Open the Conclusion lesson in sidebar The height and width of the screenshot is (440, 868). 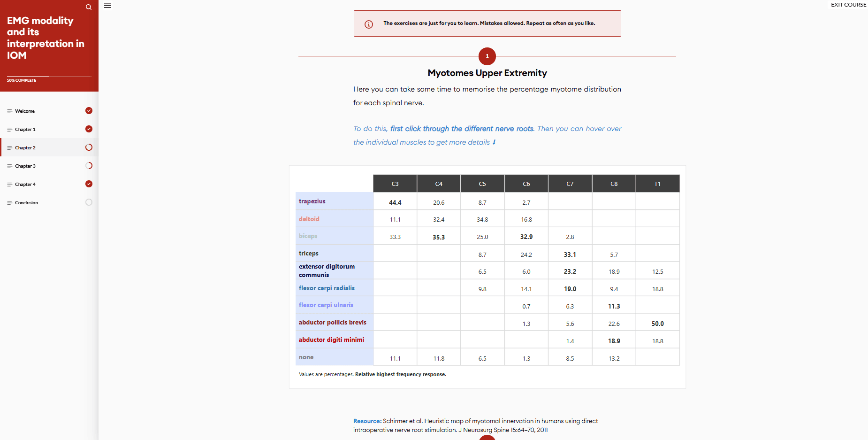[26, 203]
